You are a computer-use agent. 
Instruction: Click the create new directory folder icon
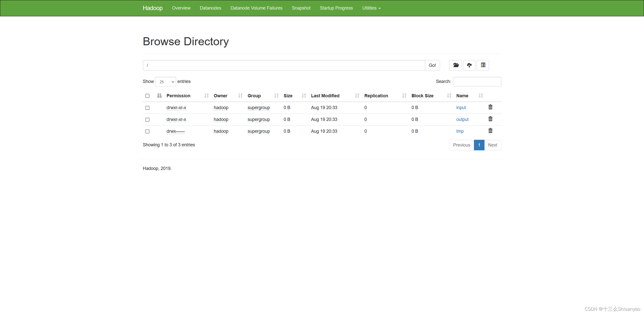(456, 65)
